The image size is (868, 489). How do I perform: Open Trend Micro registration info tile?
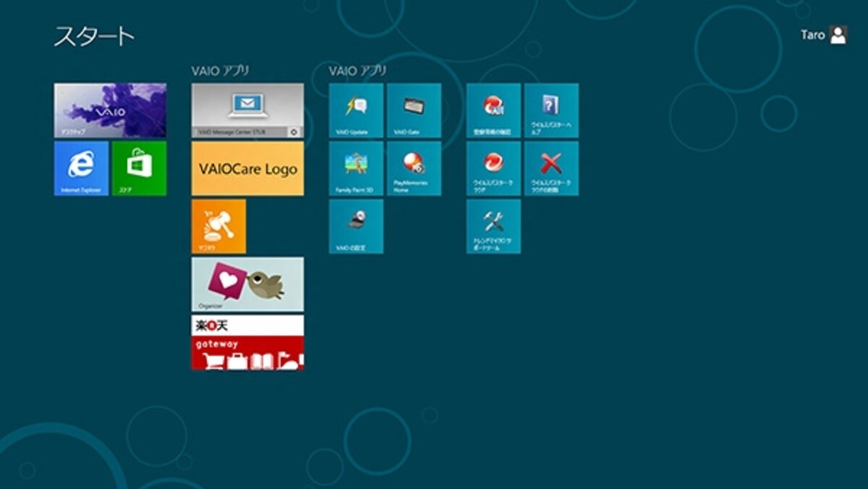click(493, 111)
